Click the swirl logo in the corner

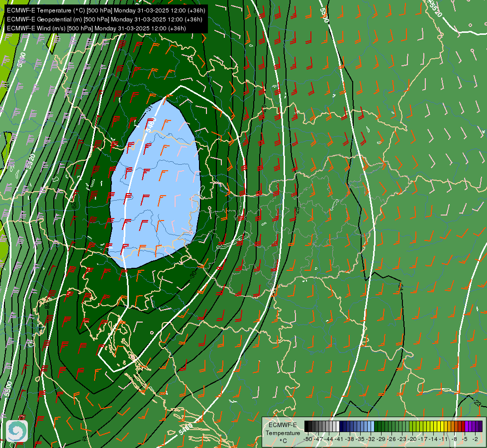point(17,431)
